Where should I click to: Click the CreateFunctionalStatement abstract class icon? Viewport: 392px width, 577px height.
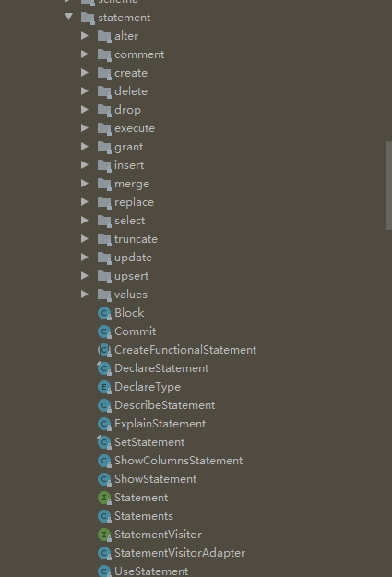pyautogui.click(x=104, y=350)
